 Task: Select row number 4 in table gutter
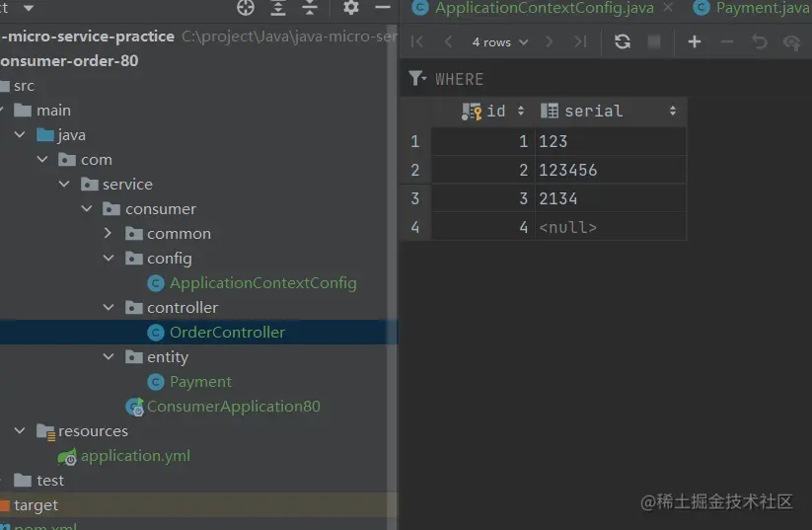point(415,227)
